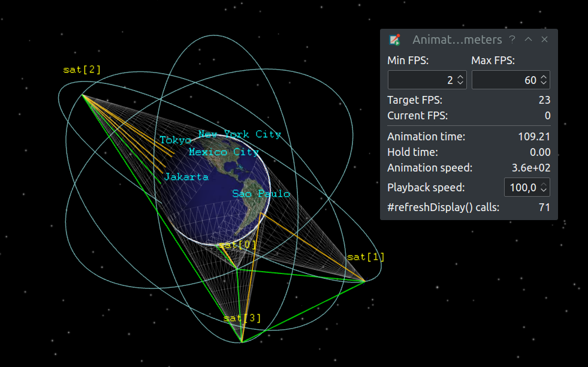Increase Max FPS with up arrow
Viewport: 588px width, 367px height.
tap(544, 77)
